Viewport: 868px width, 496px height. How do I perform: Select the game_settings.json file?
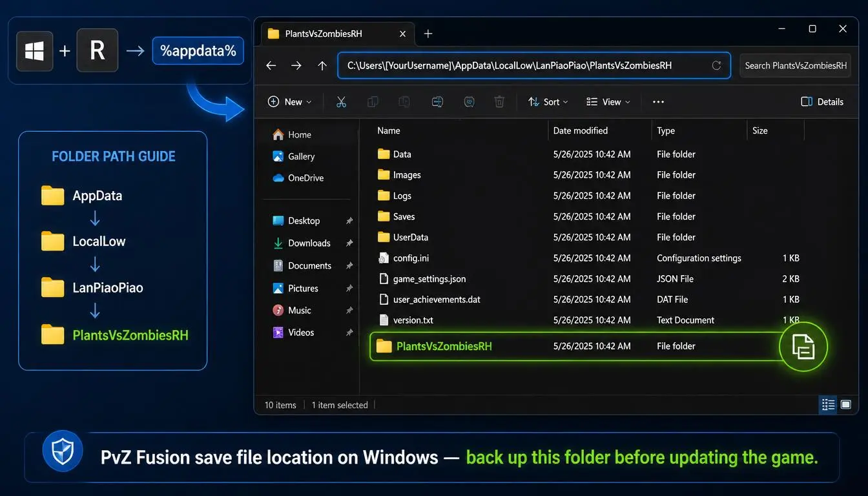pos(588,278)
